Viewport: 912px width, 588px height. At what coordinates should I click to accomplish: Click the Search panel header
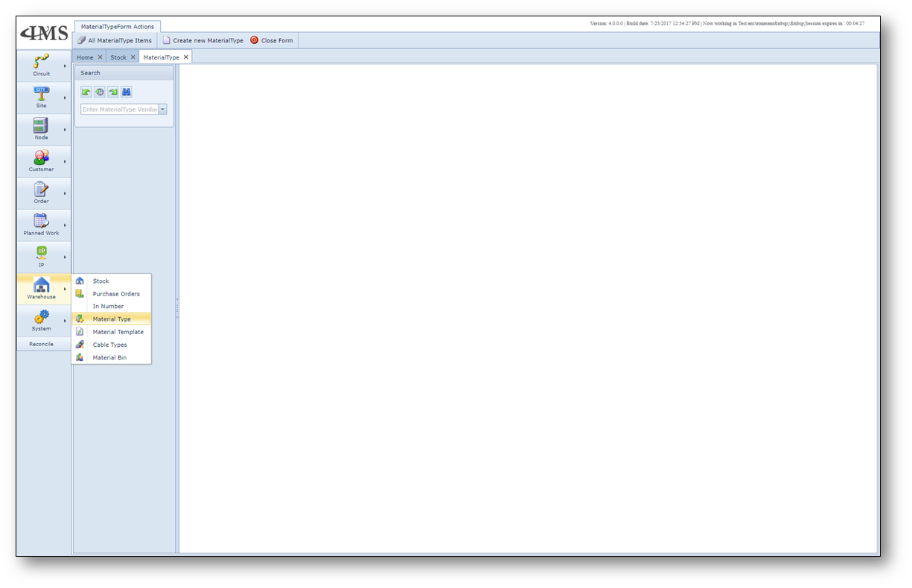point(124,73)
